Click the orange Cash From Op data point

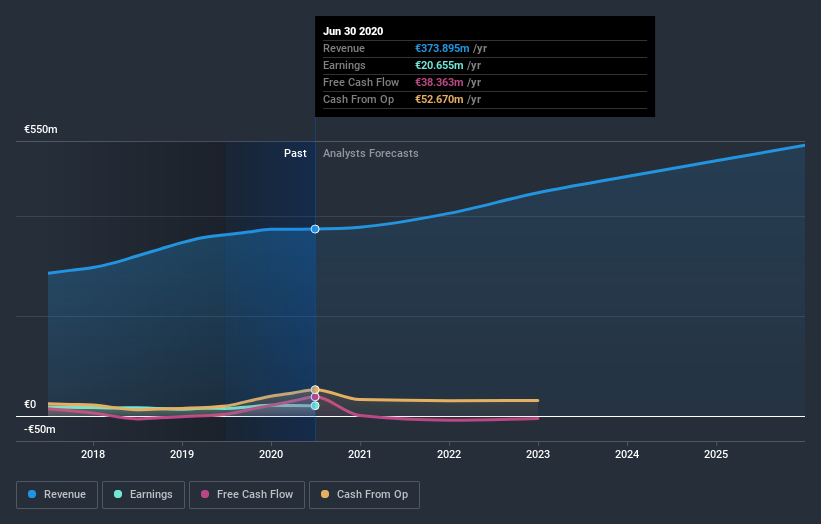[315, 389]
